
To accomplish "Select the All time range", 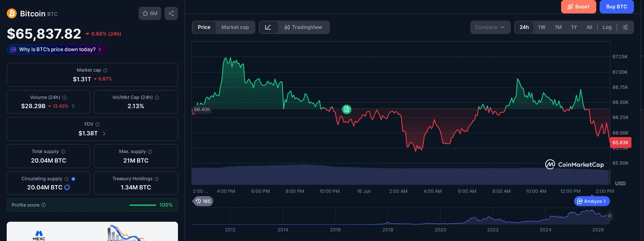I will pos(589,27).
